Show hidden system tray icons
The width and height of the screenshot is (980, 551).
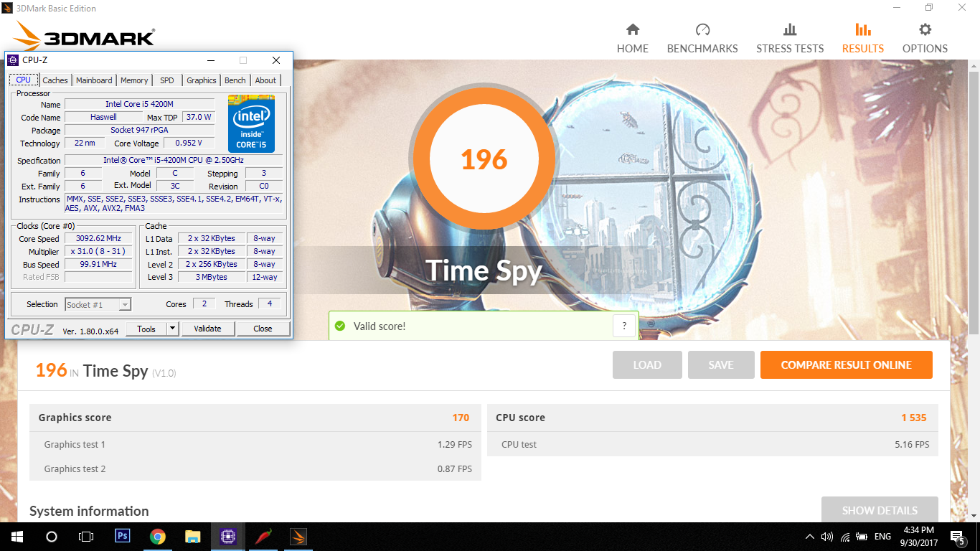click(x=810, y=537)
